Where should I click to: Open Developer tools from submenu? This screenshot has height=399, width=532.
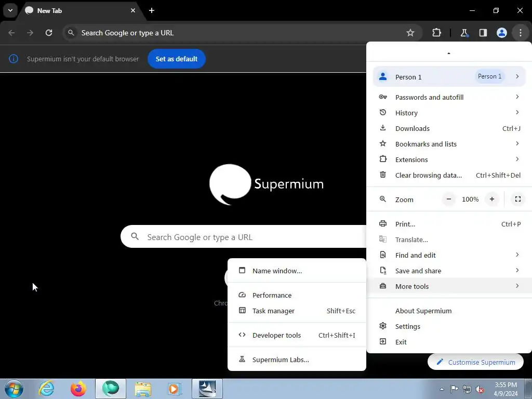click(297, 335)
